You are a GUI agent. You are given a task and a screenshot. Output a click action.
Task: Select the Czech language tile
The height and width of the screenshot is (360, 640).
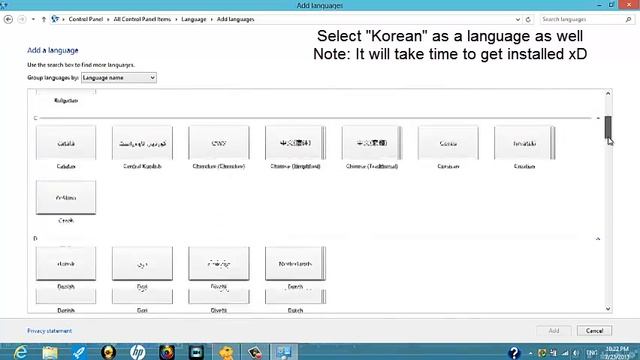[66, 202]
